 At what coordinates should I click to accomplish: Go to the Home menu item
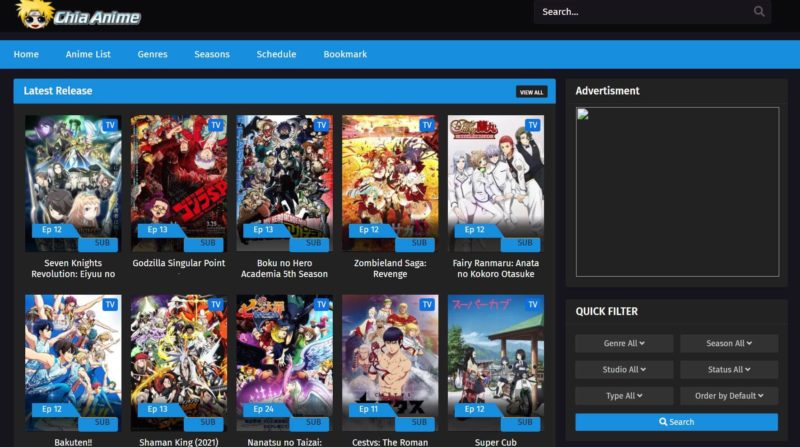[26, 54]
